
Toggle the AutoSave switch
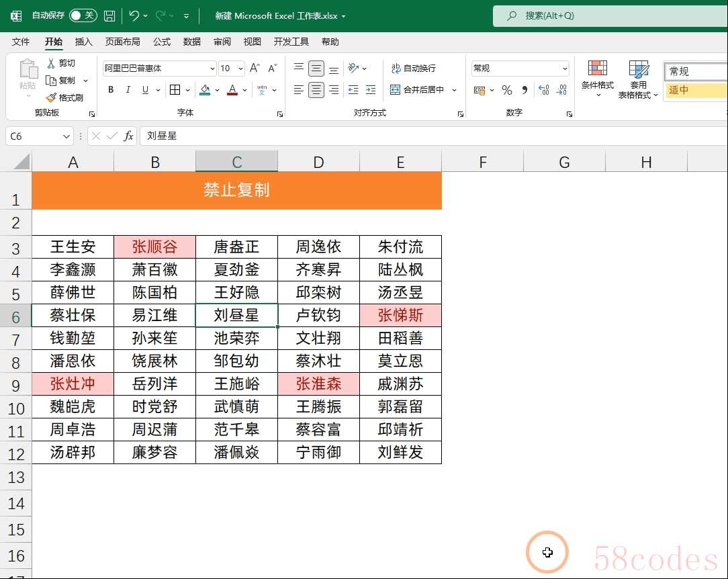[83, 15]
